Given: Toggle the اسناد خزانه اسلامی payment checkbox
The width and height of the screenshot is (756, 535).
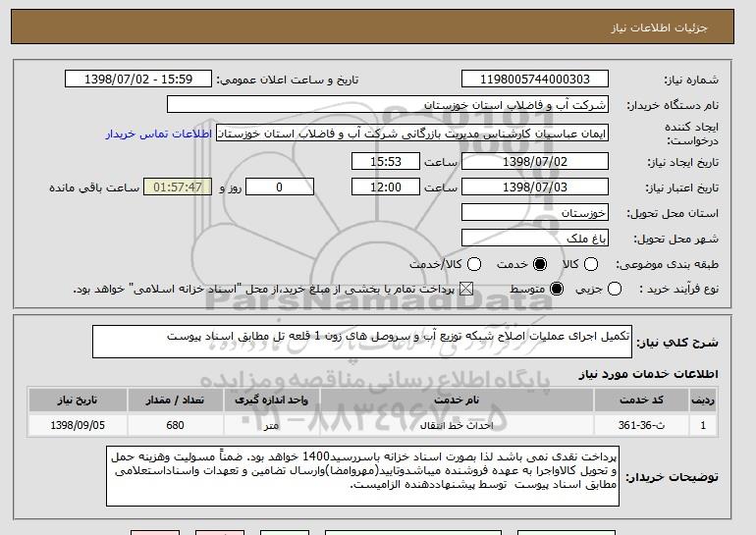Looking at the screenshot, I should coord(465,289).
